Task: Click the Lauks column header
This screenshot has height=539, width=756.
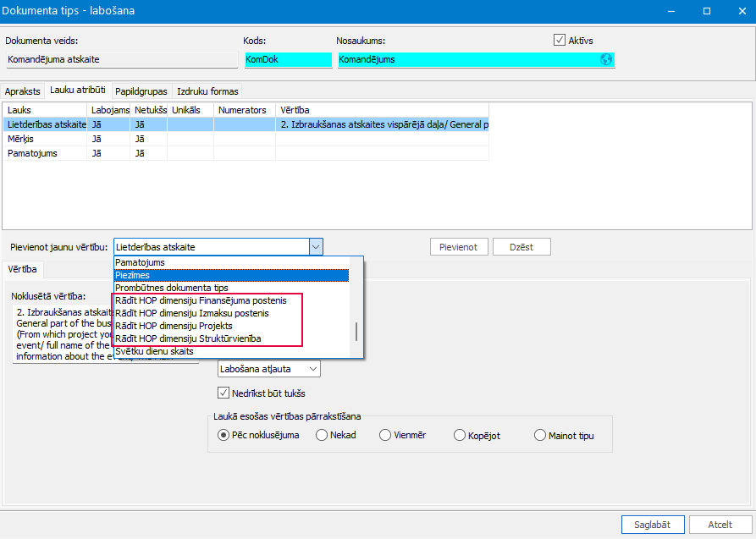Action: click(46, 110)
